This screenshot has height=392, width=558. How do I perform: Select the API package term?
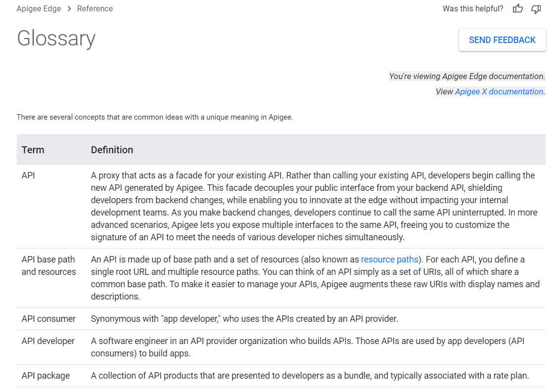pyautogui.click(x=45, y=376)
